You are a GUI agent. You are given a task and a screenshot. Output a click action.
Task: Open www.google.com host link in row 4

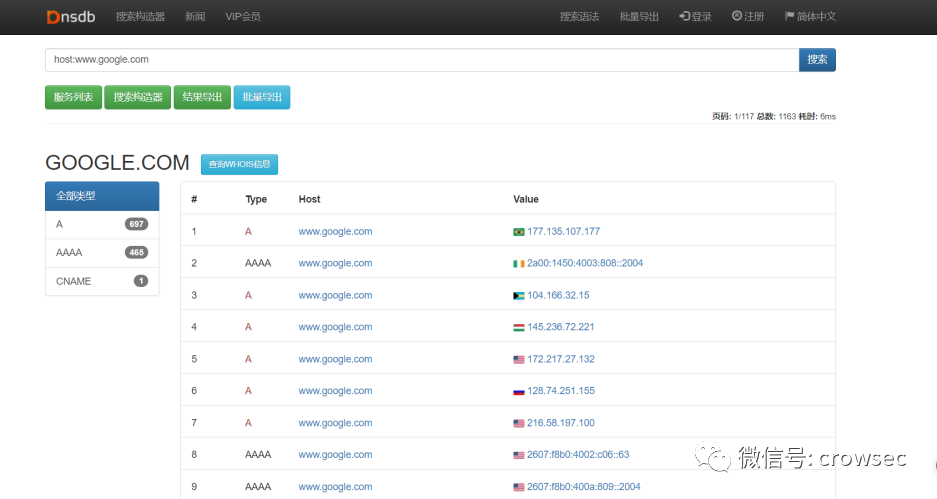coord(335,327)
